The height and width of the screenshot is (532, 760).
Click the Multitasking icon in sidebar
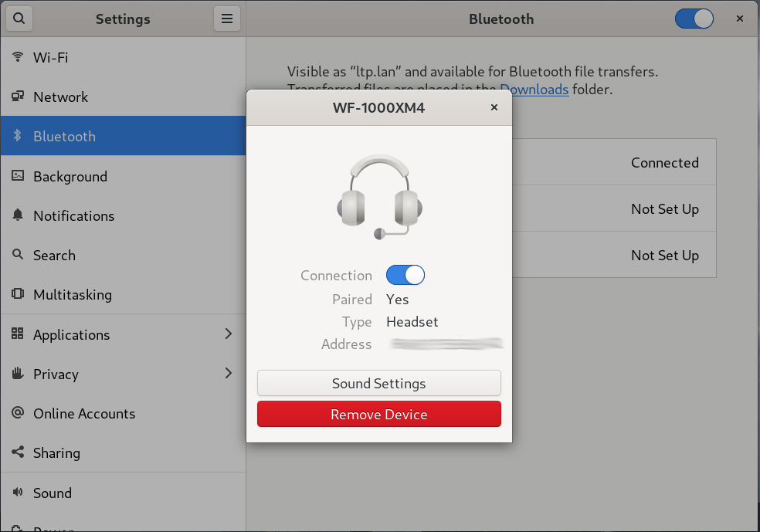point(18,293)
